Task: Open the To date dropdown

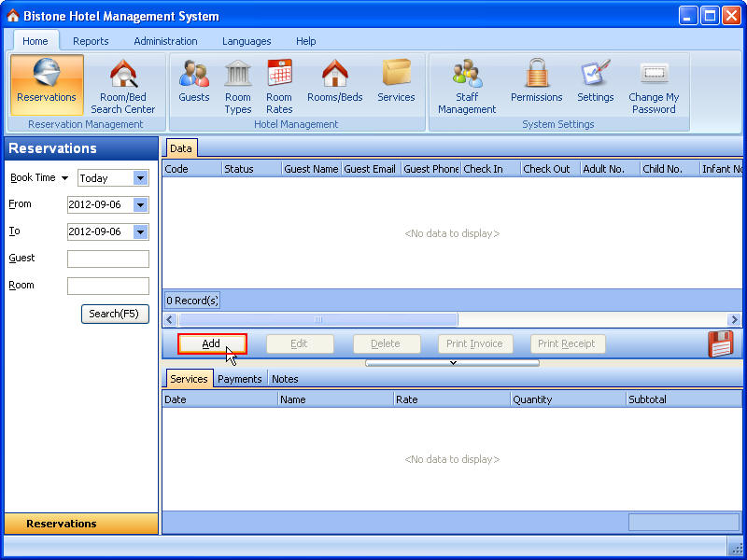Action: pyautogui.click(x=141, y=231)
